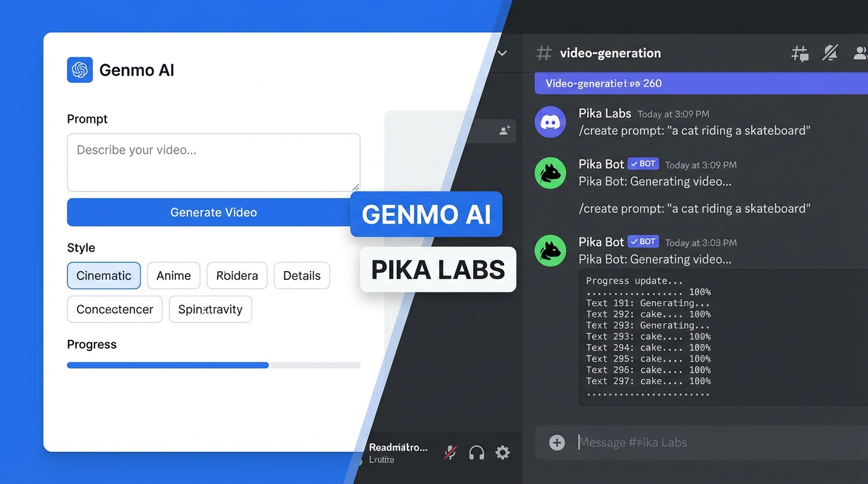
Task: Click the 'Progress update...' line
Action: pos(635,281)
